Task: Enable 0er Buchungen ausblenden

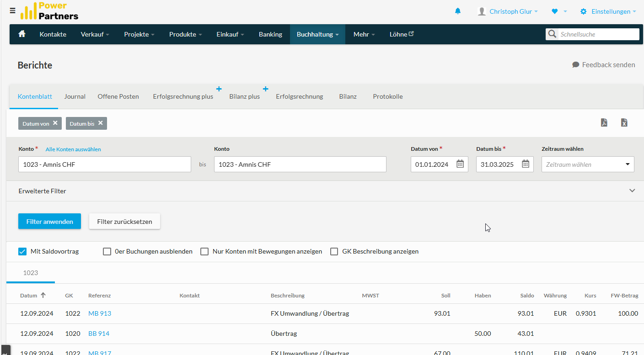Action: pos(107,251)
